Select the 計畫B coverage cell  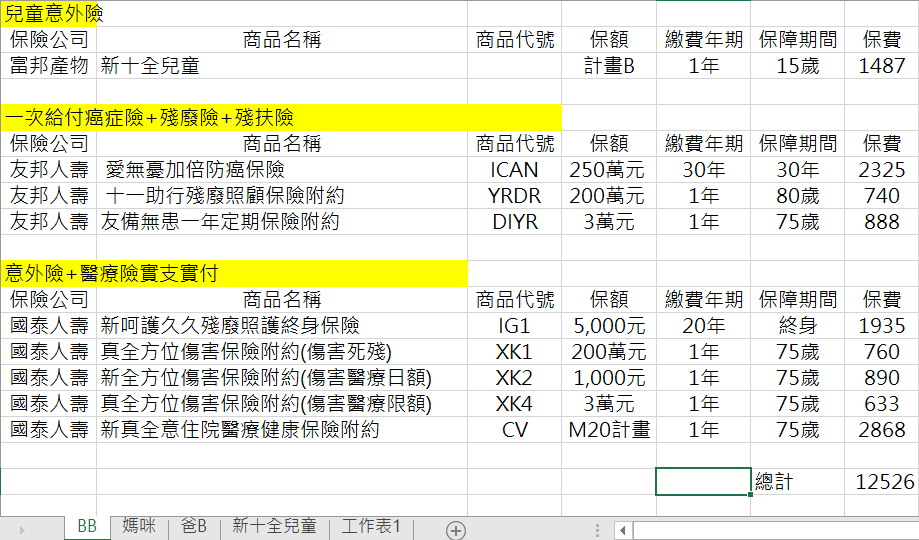click(x=609, y=66)
